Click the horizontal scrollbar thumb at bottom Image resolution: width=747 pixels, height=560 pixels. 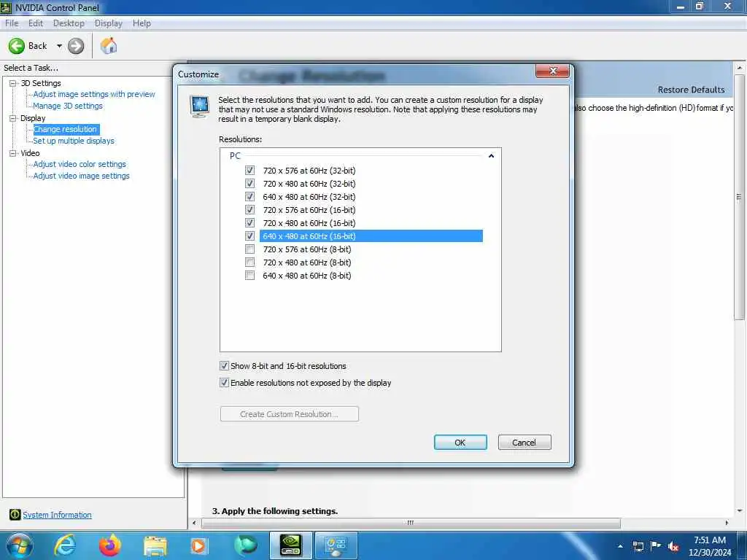411,523
